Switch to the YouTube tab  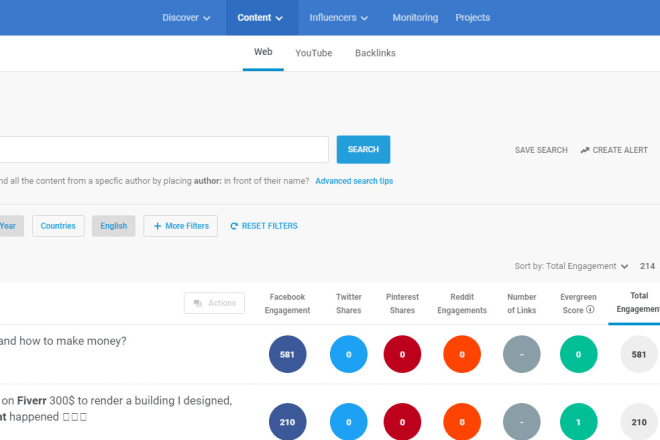pos(313,52)
